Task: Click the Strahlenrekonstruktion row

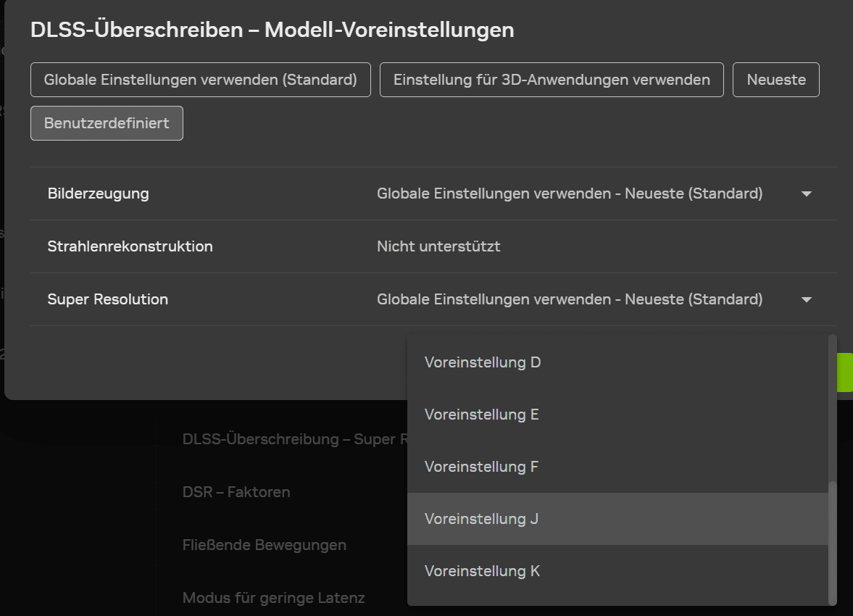Action: pyautogui.click(x=130, y=246)
